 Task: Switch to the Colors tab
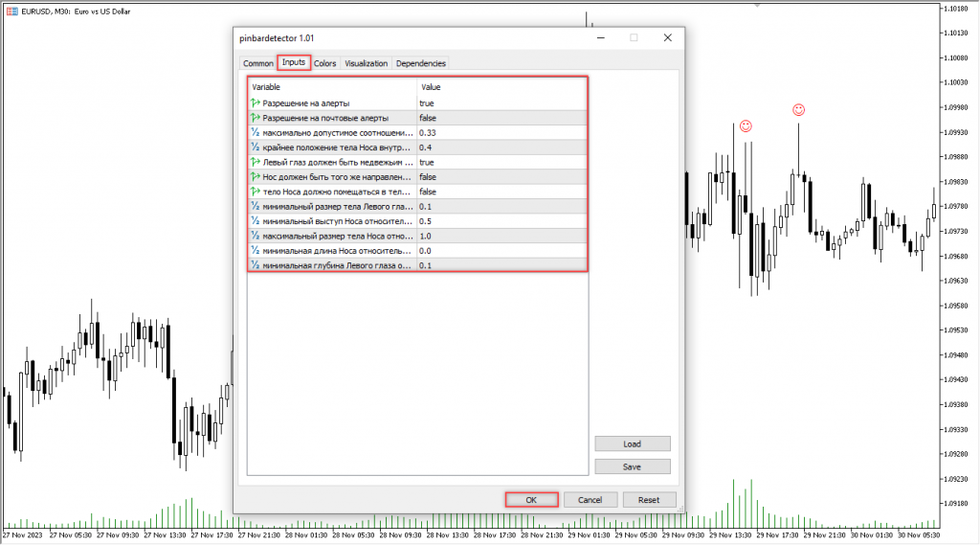pos(325,63)
